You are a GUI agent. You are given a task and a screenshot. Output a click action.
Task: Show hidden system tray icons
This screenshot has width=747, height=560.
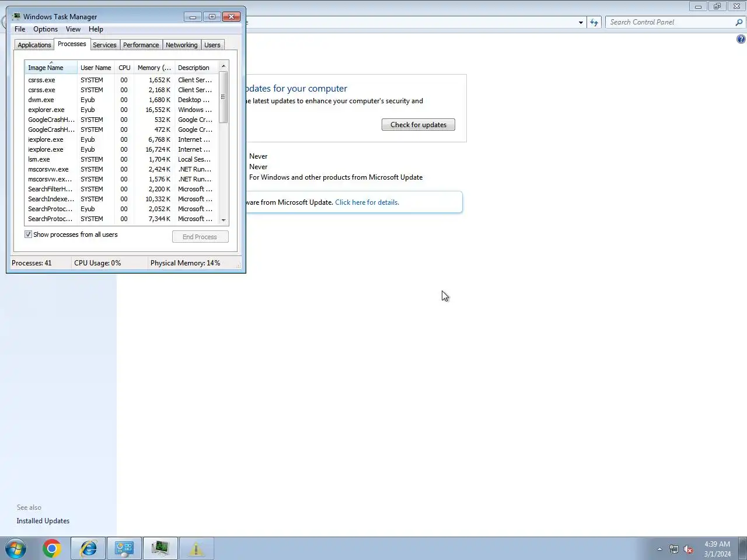pyautogui.click(x=659, y=549)
